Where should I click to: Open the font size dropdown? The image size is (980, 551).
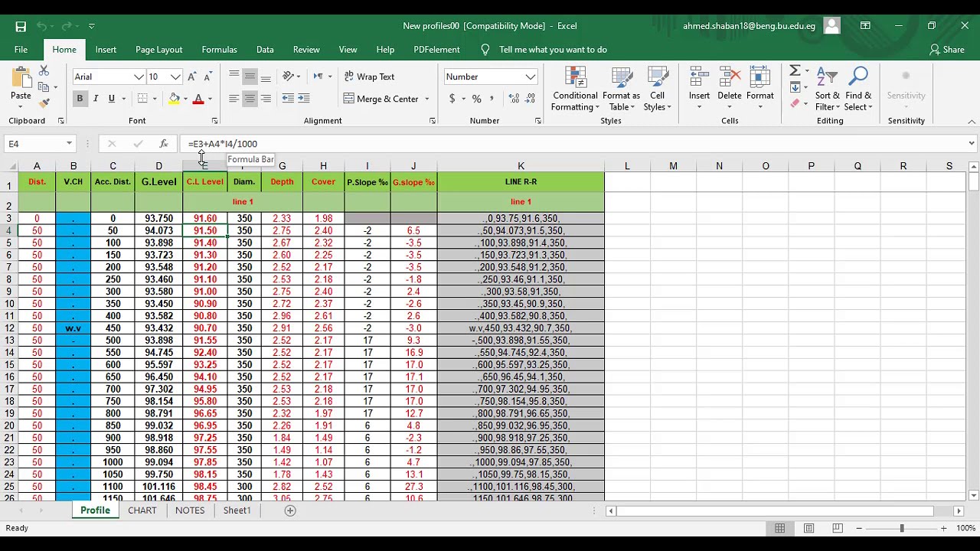pyautogui.click(x=175, y=77)
